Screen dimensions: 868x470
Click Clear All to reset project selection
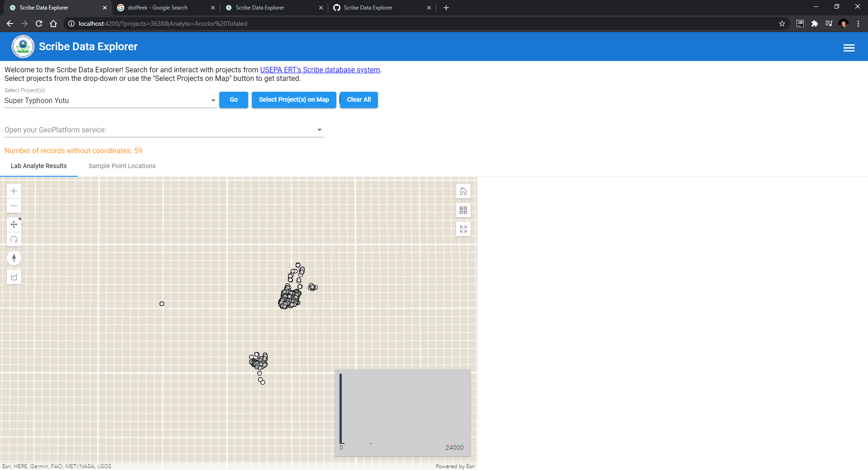coord(359,99)
